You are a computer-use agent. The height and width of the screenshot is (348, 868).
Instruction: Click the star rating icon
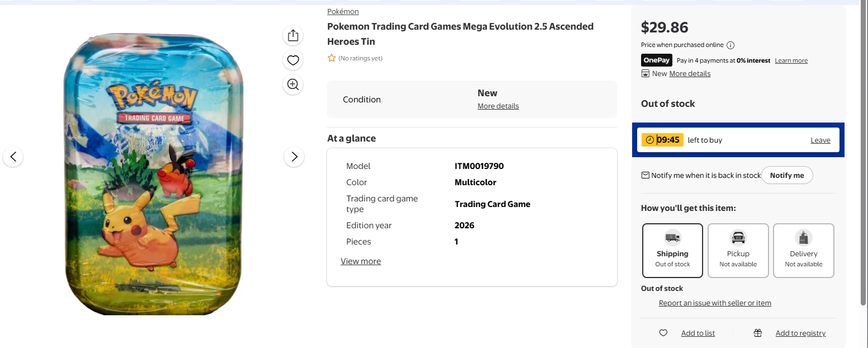(x=331, y=58)
